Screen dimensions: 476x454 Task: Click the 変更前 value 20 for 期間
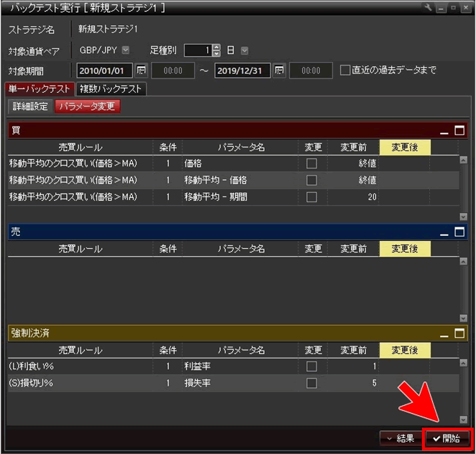click(372, 197)
